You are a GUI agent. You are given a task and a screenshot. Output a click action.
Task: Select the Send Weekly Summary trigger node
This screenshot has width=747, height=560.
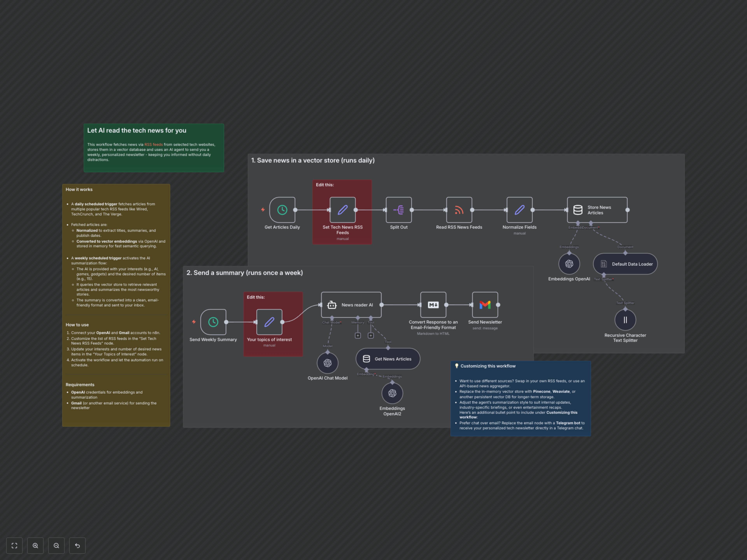coord(213,322)
